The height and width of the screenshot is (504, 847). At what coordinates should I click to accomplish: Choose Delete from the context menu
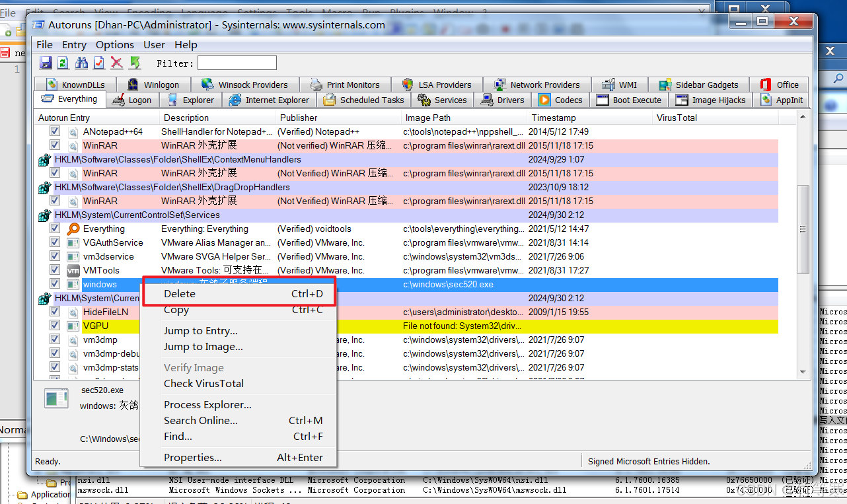[180, 294]
